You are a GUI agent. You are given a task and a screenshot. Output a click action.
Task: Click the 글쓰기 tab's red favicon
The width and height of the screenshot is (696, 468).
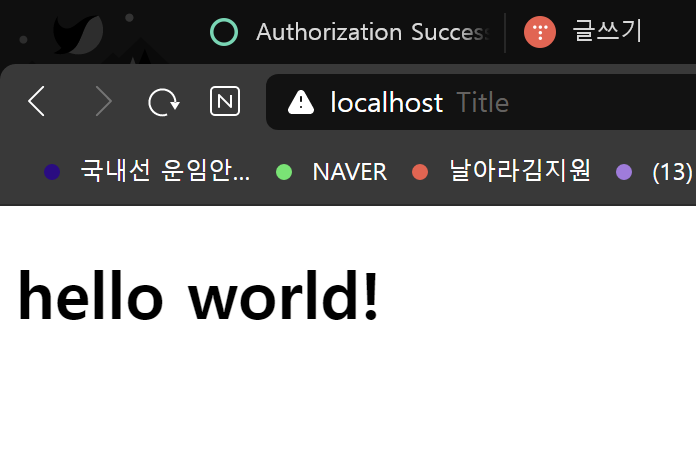(x=540, y=32)
